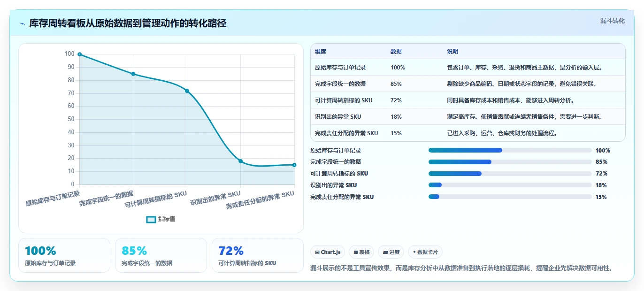Click the 100% value in the table

(x=398, y=68)
